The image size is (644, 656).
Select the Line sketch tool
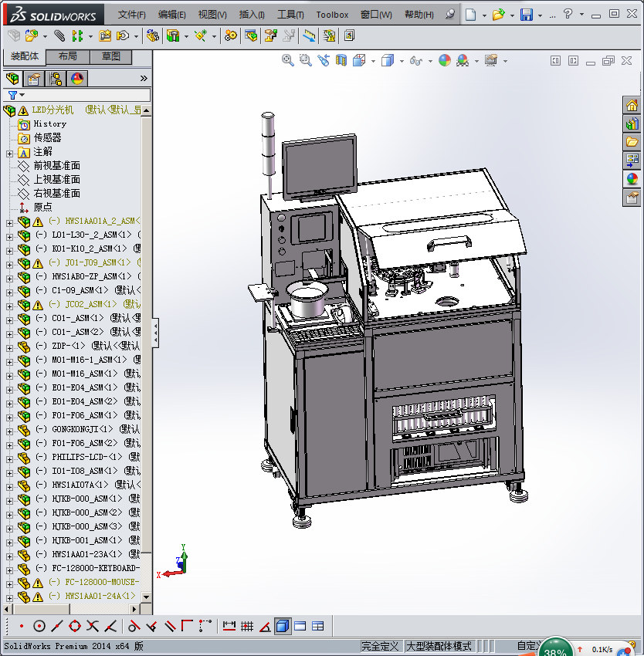(x=56, y=626)
